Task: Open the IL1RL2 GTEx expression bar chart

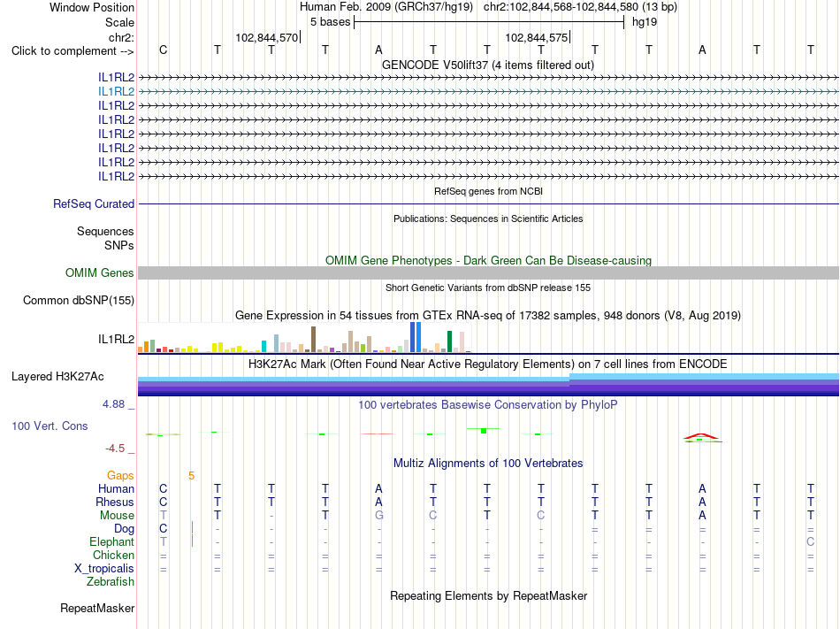Action: (305, 337)
